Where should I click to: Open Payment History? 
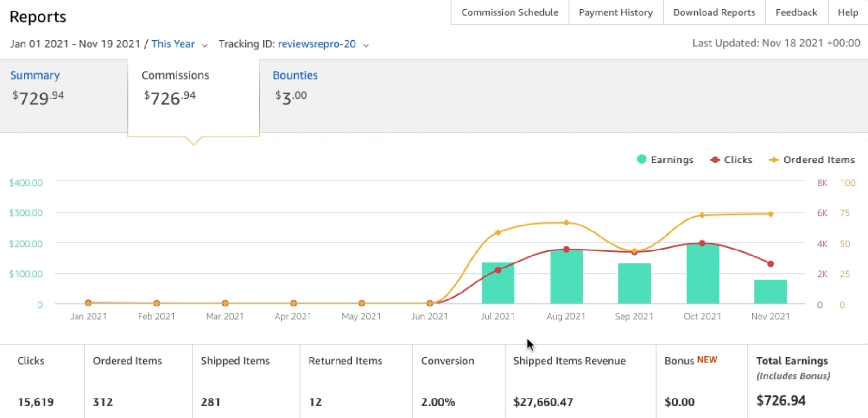(615, 12)
